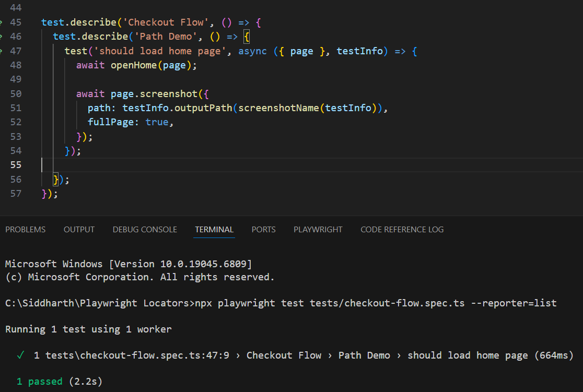583x392 pixels.
Task: Show the PORTS panel tab
Action: 263,230
